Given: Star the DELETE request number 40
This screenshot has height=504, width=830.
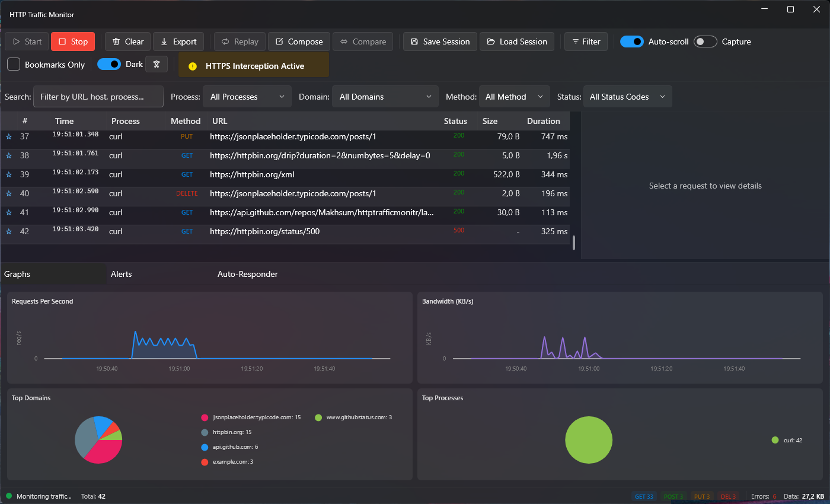Looking at the screenshot, I should [9, 194].
